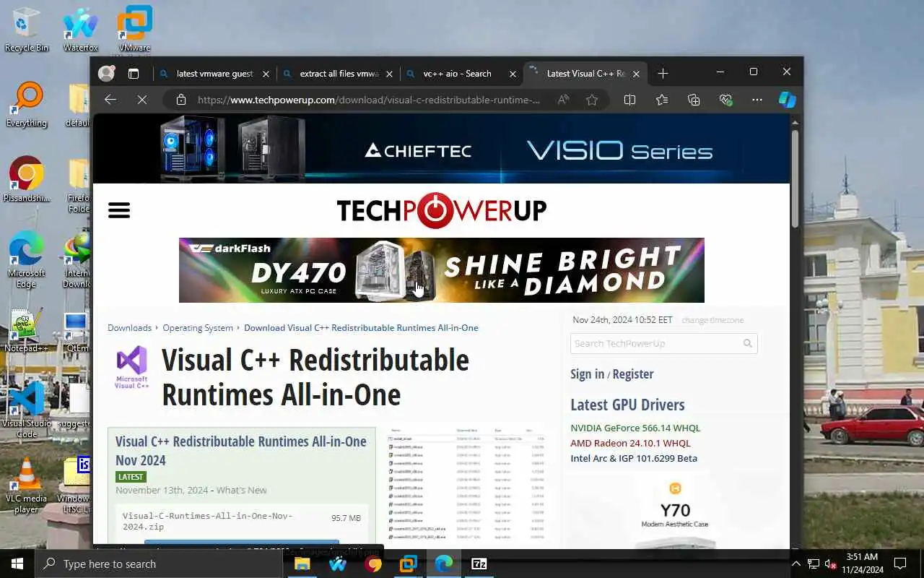Click the Operating System breadcrumb link
Screen dimensions: 924x578
198,327
